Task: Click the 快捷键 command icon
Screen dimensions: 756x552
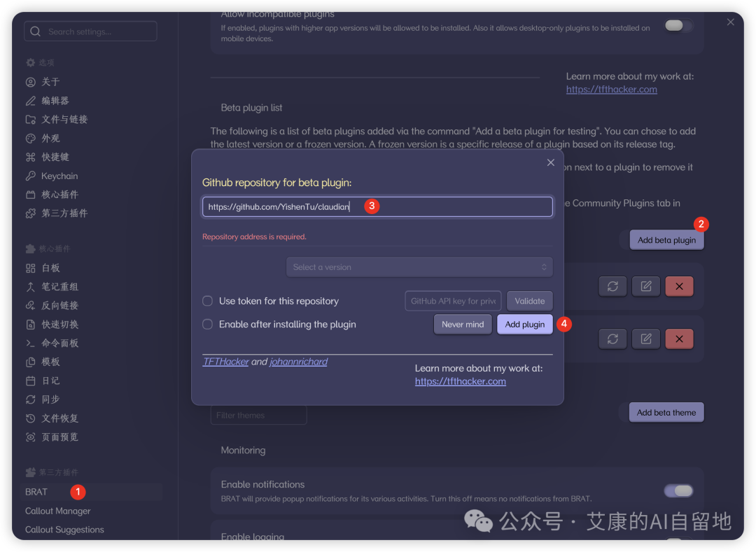Action: (x=30, y=157)
